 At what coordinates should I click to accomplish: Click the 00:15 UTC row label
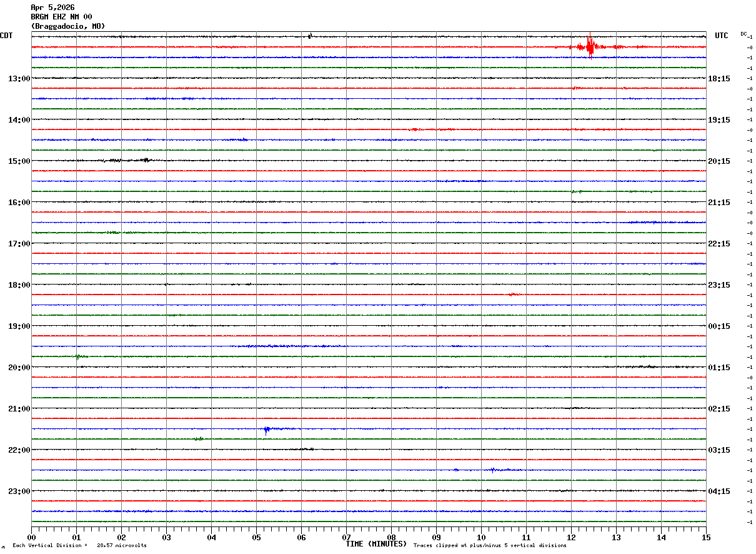click(x=719, y=326)
